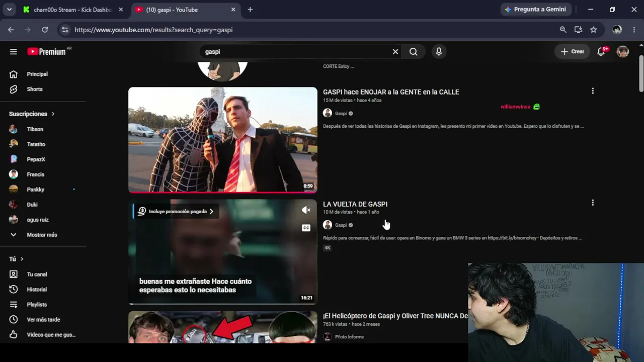
Task: Open Ver más tarde list
Action: [x=43, y=320]
